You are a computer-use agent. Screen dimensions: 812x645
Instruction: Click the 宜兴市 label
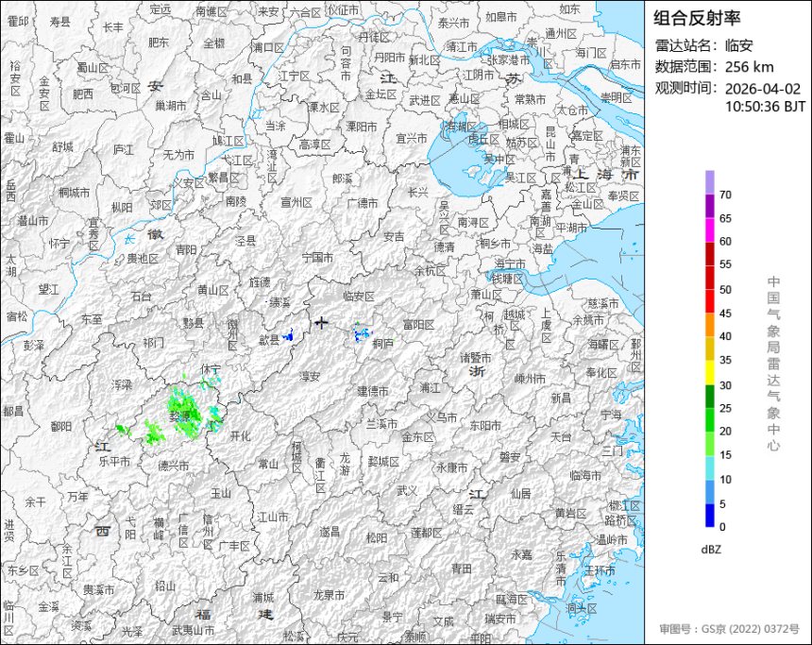[412, 138]
